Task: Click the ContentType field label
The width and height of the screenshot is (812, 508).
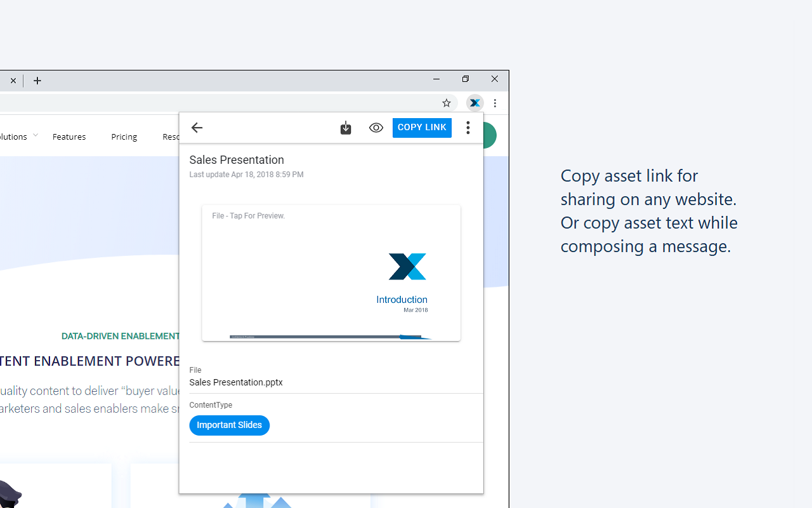Action: click(x=211, y=405)
